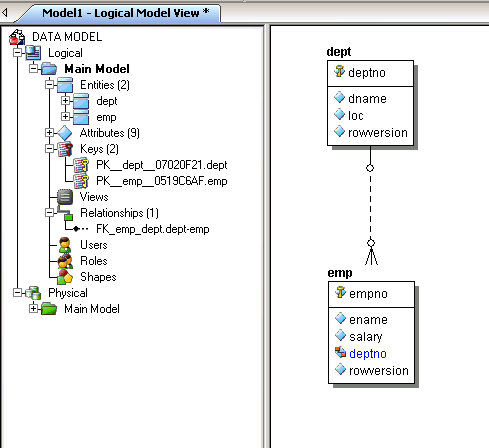Screen dimensions: 489x448
Task: Expand the Attributes (9) node
Action: [49, 133]
